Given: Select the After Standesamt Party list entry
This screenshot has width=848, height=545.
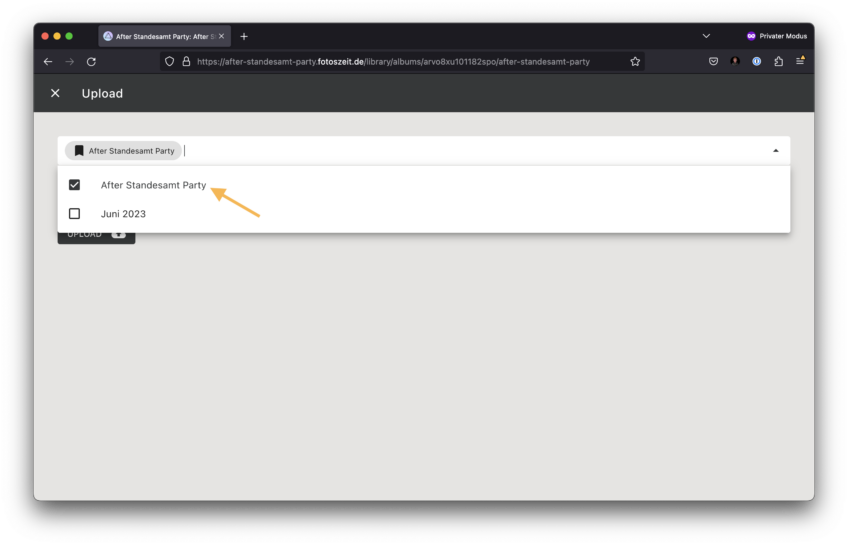Looking at the screenshot, I should pos(423,185).
